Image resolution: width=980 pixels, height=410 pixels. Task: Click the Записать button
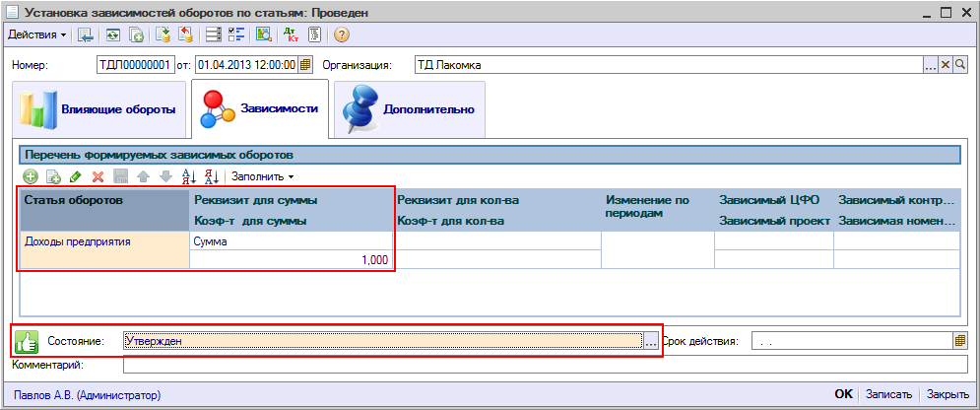[x=887, y=394]
